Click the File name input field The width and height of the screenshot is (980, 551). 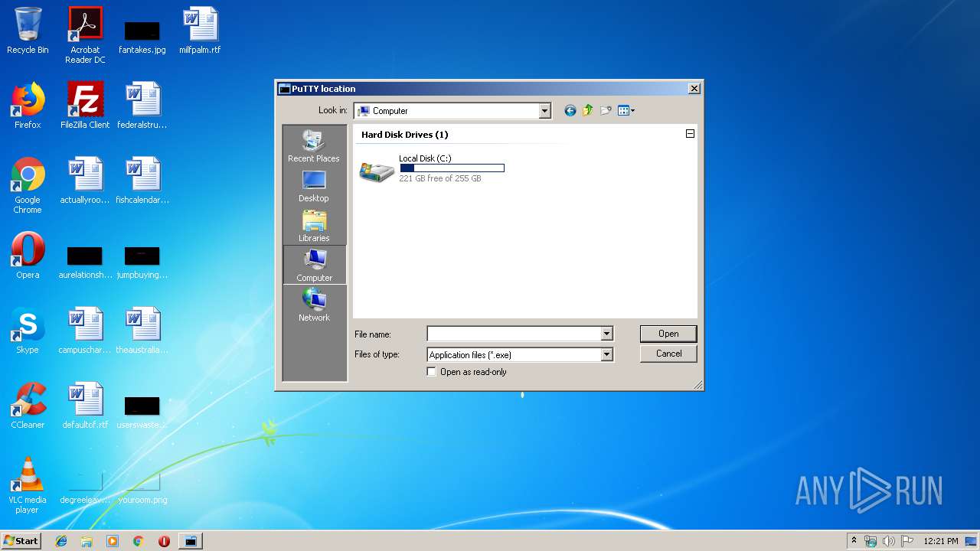[x=514, y=334]
